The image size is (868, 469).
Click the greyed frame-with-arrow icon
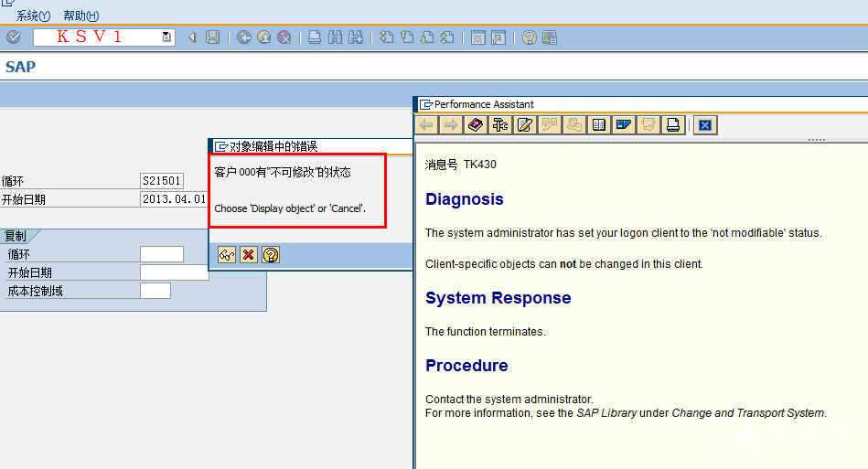[x=648, y=125]
